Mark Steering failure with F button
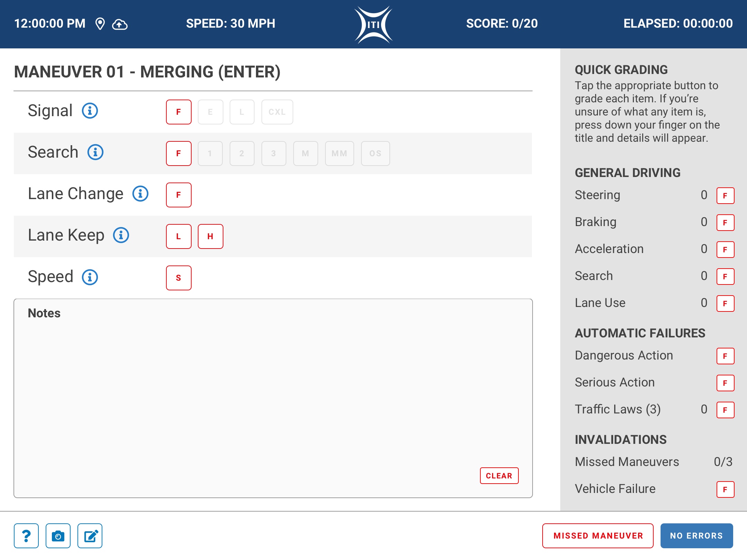Viewport: 747px width, 560px height. coord(725,196)
